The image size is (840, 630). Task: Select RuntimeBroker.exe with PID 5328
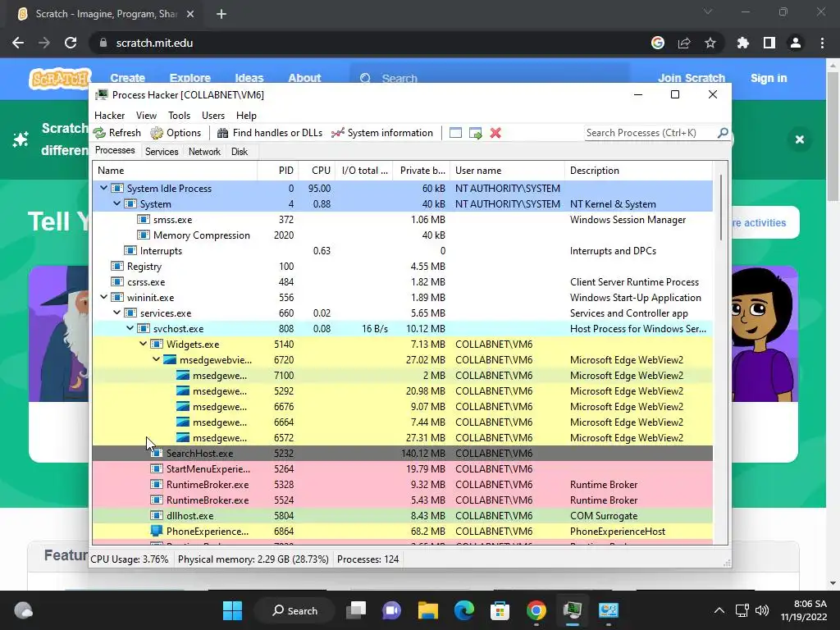point(402,484)
